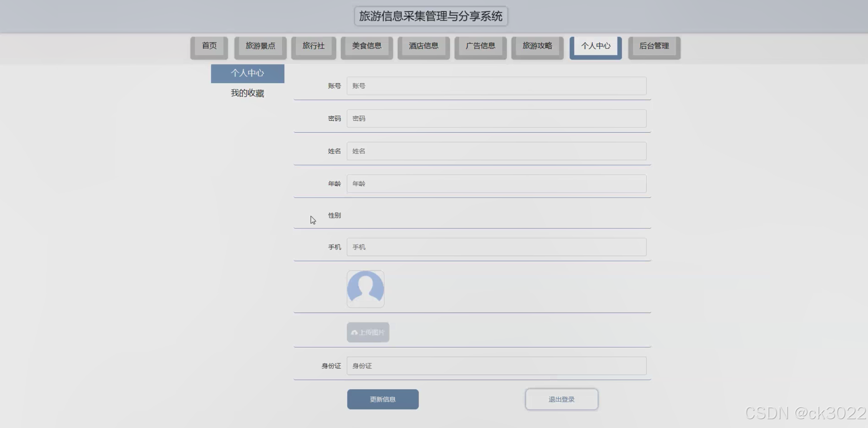The width and height of the screenshot is (868, 428).
Task: Click the upload image cloud icon
Action: (x=354, y=333)
